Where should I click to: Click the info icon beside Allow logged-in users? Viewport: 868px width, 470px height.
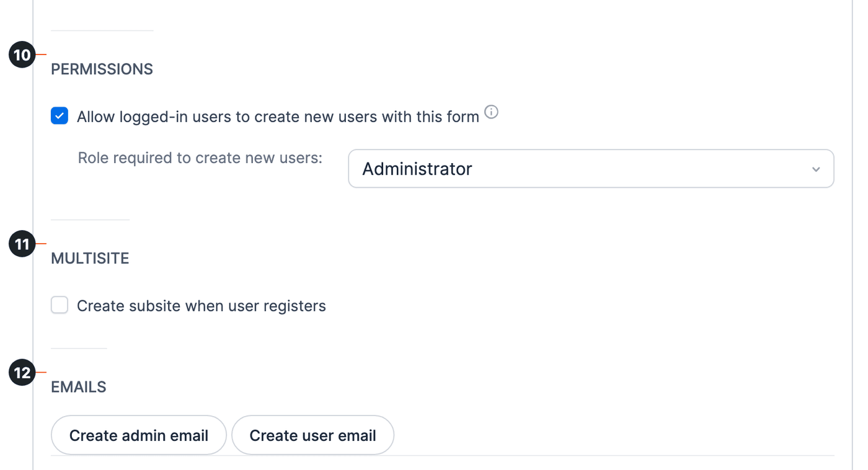point(491,112)
